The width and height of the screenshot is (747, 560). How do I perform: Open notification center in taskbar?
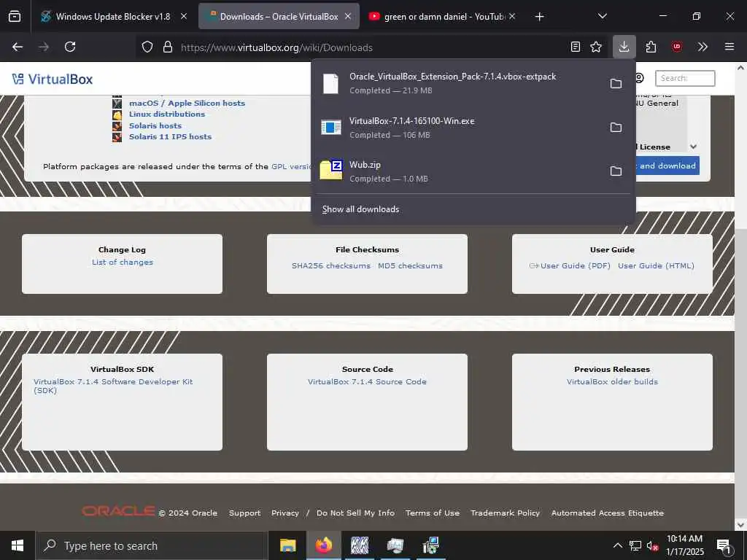tap(724, 546)
